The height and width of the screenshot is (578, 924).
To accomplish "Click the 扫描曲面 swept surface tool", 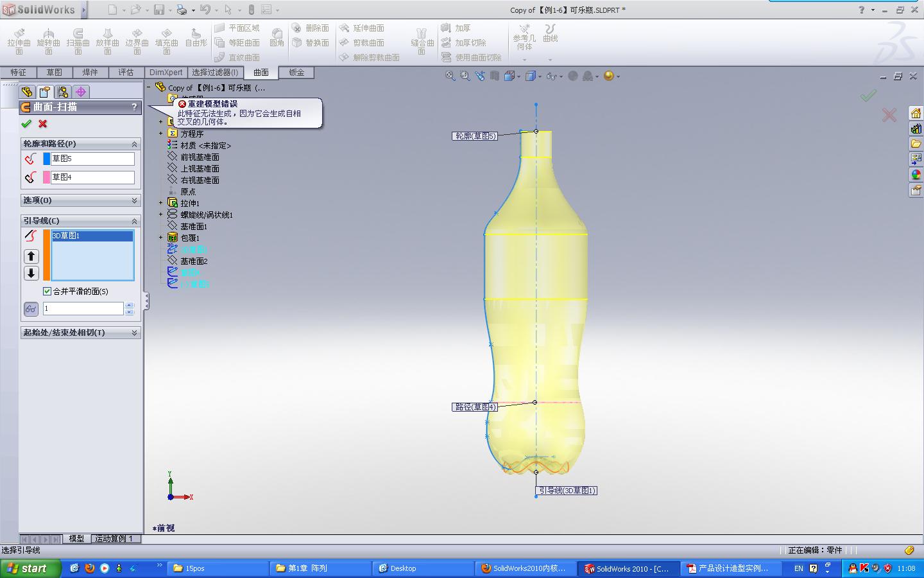I will [78, 41].
